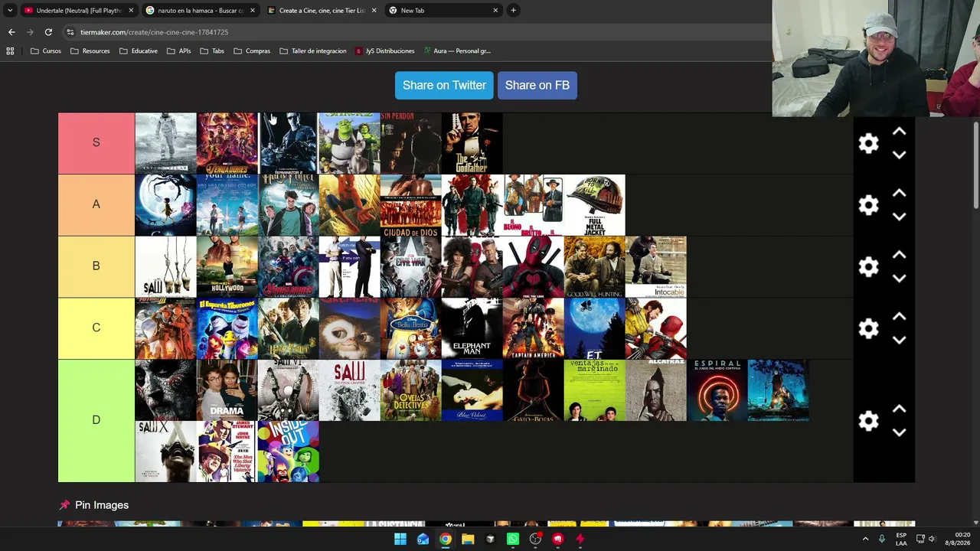The width and height of the screenshot is (980, 551).
Task: Open settings gear for tier A
Action: click(868, 205)
